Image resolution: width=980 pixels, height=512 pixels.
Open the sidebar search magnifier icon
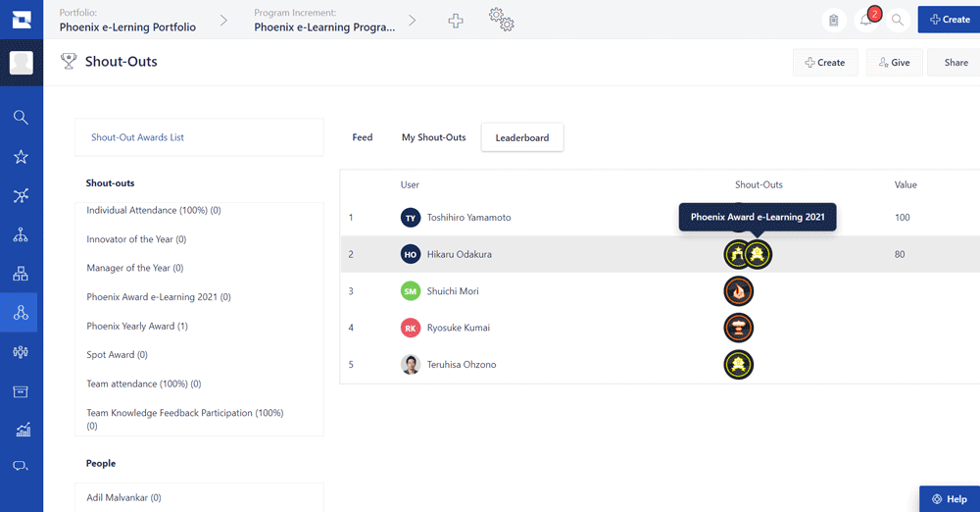tap(21, 117)
